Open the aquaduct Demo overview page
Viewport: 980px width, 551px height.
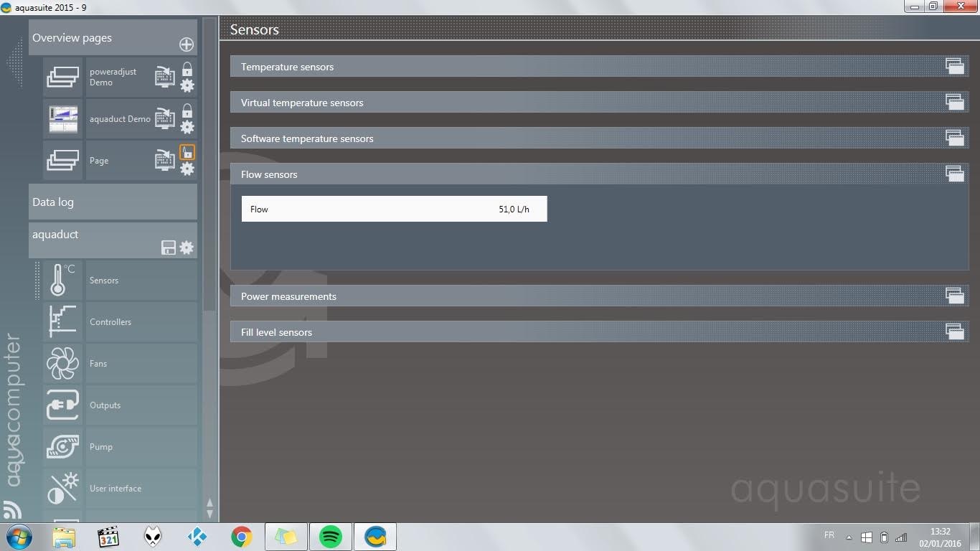tap(120, 119)
